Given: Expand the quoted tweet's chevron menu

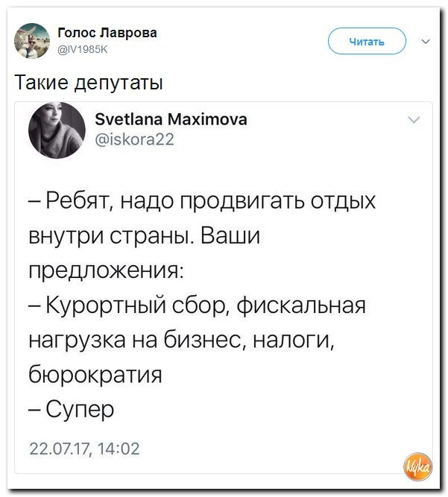Looking at the screenshot, I should pos(414,119).
